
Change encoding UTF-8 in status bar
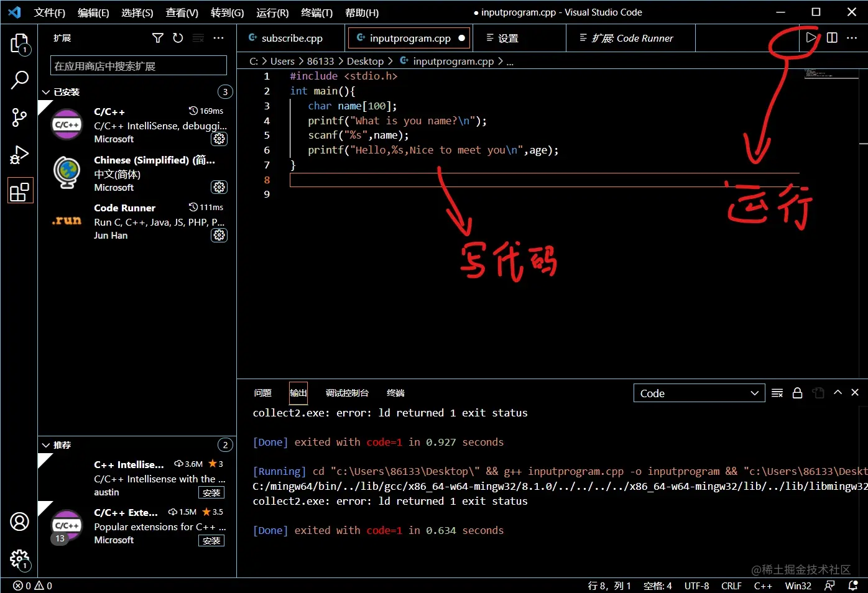coord(696,586)
